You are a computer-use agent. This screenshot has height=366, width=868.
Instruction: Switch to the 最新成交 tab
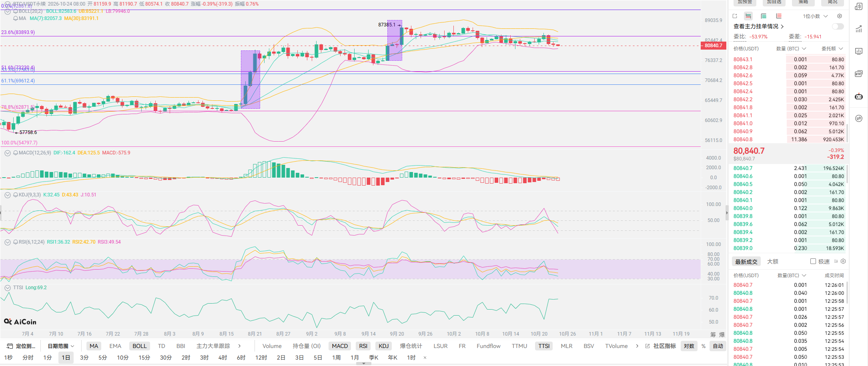tap(746, 262)
